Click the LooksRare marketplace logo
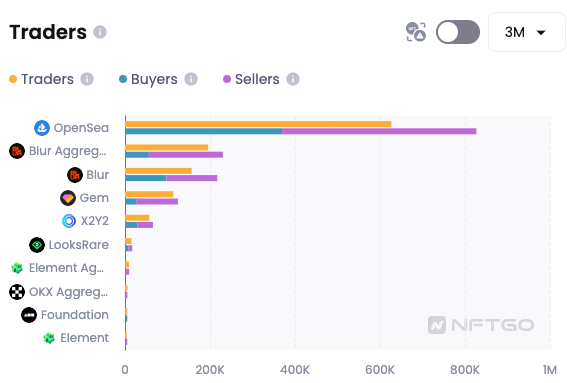This screenshot has width=567, height=383. [x=37, y=245]
